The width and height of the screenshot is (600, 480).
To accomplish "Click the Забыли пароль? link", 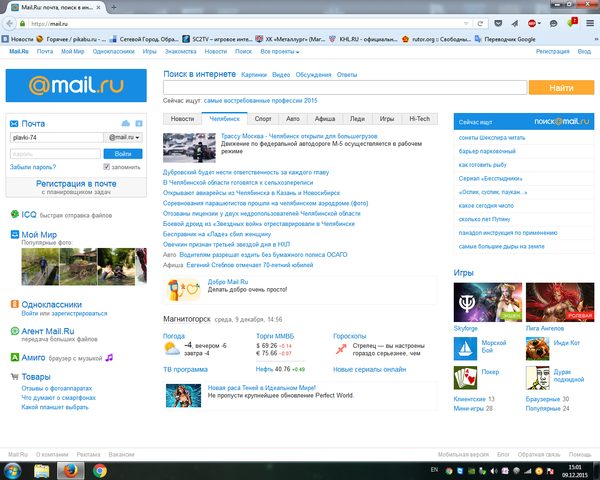I will click(33, 167).
